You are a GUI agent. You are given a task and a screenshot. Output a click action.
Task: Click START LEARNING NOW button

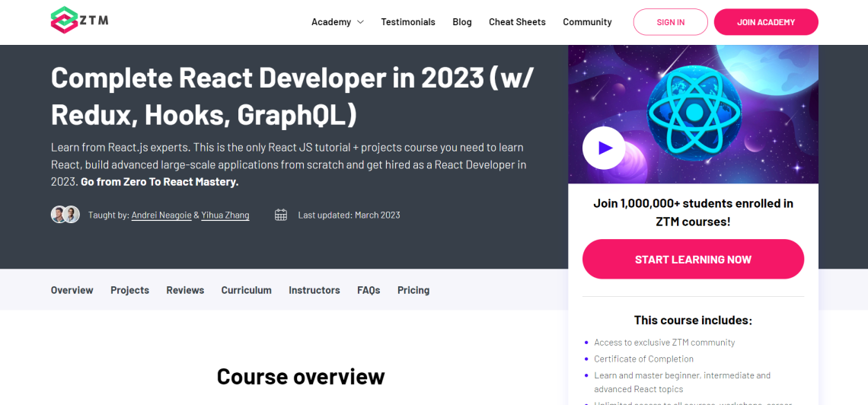pos(693,259)
